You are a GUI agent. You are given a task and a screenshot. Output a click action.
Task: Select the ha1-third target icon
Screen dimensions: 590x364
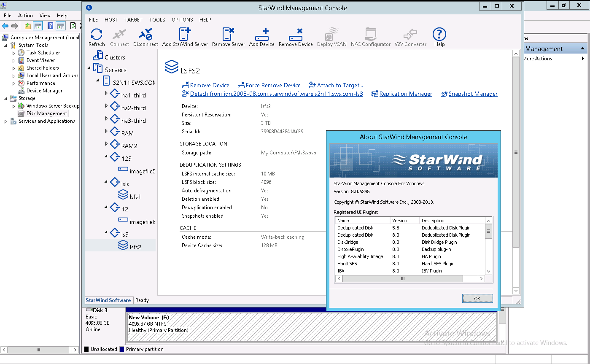pyautogui.click(x=115, y=94)
